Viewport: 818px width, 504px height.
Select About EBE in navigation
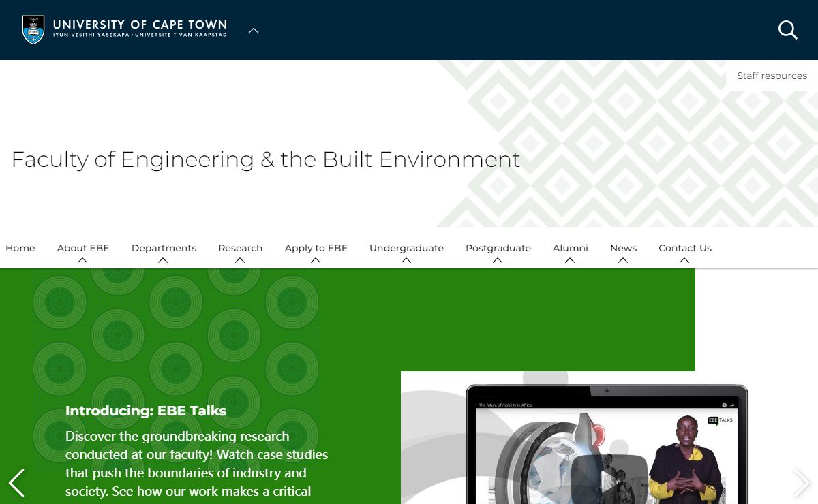[x=83, y=248]
